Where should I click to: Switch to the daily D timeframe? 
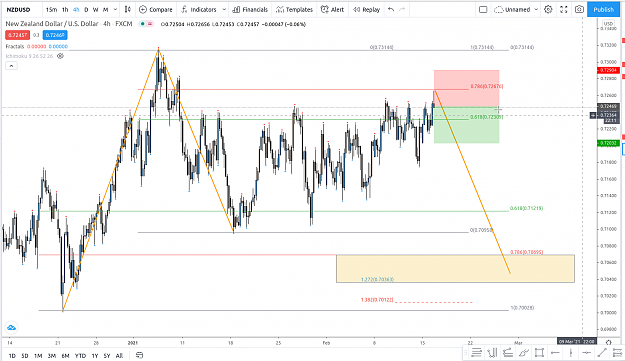click(86, 10)
